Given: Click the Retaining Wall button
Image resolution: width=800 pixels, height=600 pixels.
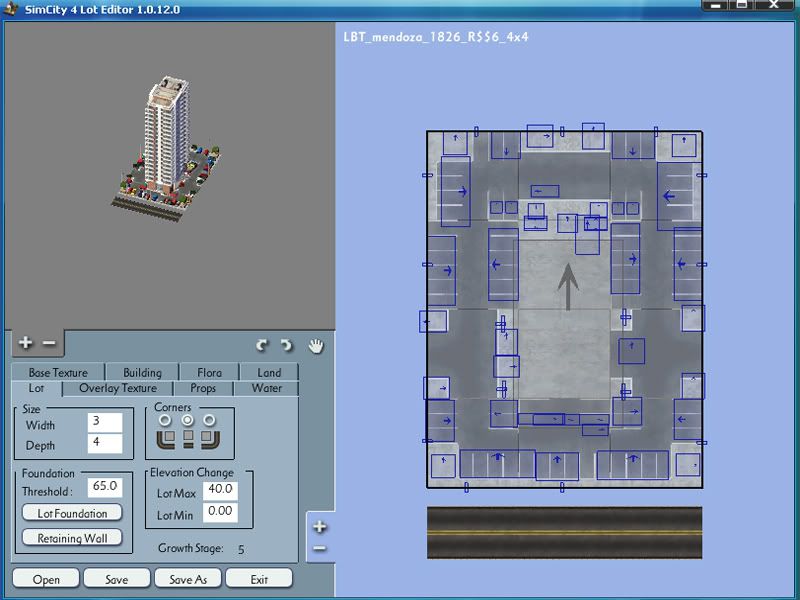Looking at the screenshot, I should pos(72,538).
